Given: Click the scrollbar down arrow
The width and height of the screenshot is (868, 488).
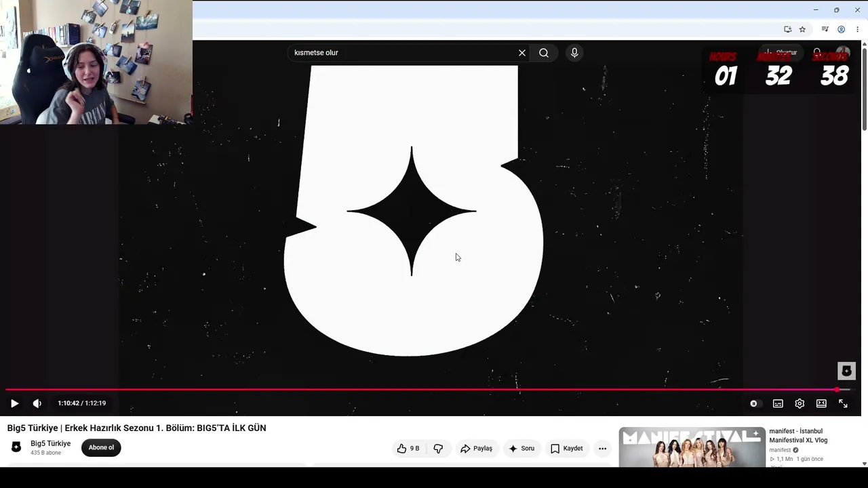Looking at the screenshot, I should pos(864,464).
